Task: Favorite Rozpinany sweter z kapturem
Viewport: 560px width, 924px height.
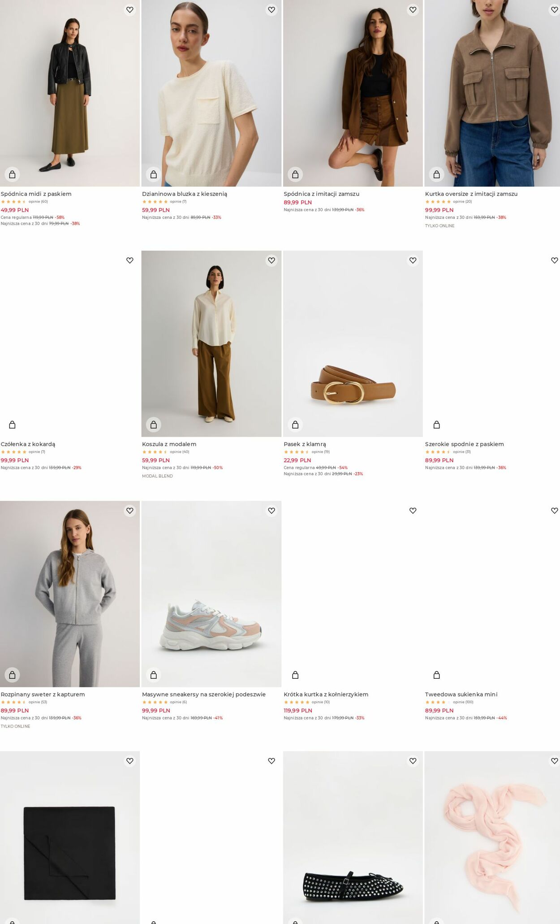Action: click(130, 510)
